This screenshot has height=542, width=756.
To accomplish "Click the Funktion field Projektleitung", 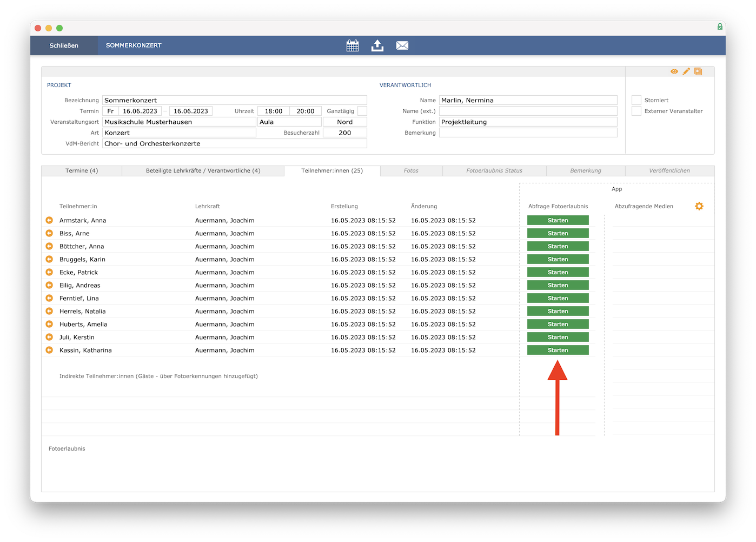I will pyautogui.click(x=528, y=122).
